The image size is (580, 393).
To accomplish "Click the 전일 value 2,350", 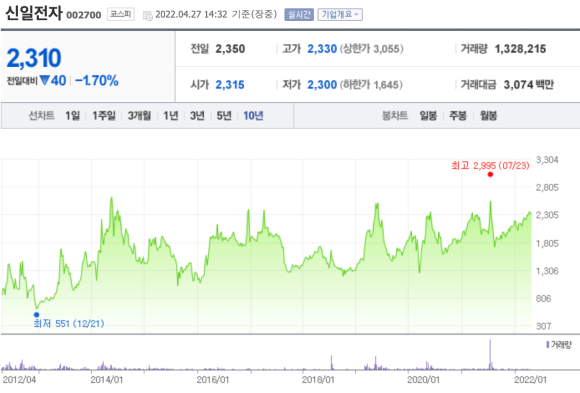I will click(230, 49).
